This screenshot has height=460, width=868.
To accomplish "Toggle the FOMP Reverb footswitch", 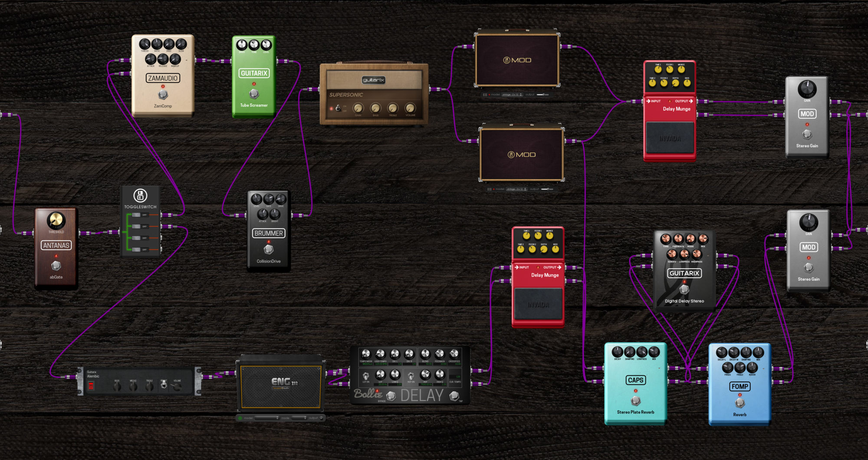I will (x=740, y=403).
